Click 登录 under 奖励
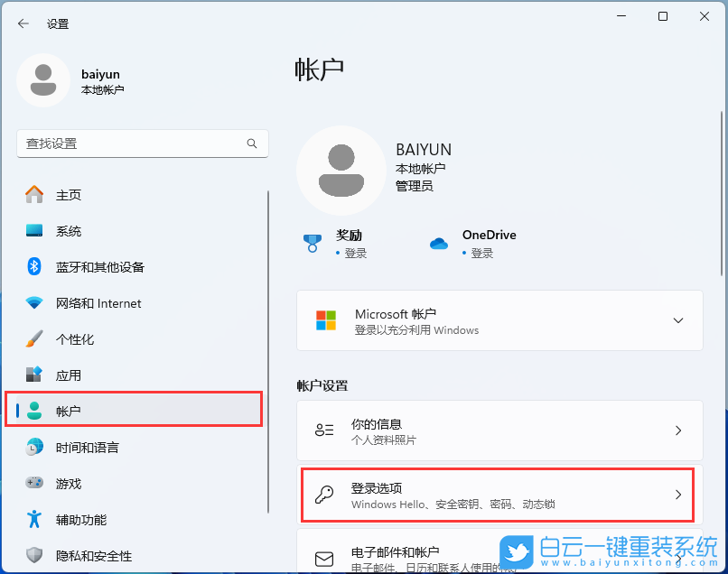The width and height of the screenshot is (728, 574). tap(353, 253)
